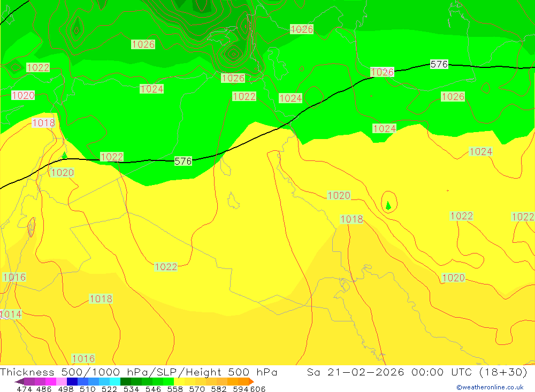535x392 pixels.
Task: Pick the bright magenta legend swatch
Action: (50, 381)
